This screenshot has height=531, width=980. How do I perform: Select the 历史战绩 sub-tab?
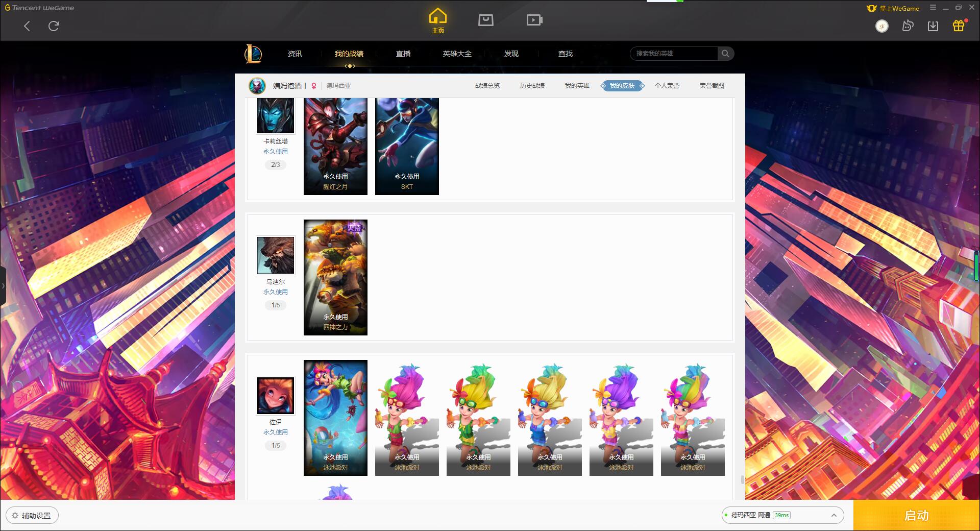(532, 86)
